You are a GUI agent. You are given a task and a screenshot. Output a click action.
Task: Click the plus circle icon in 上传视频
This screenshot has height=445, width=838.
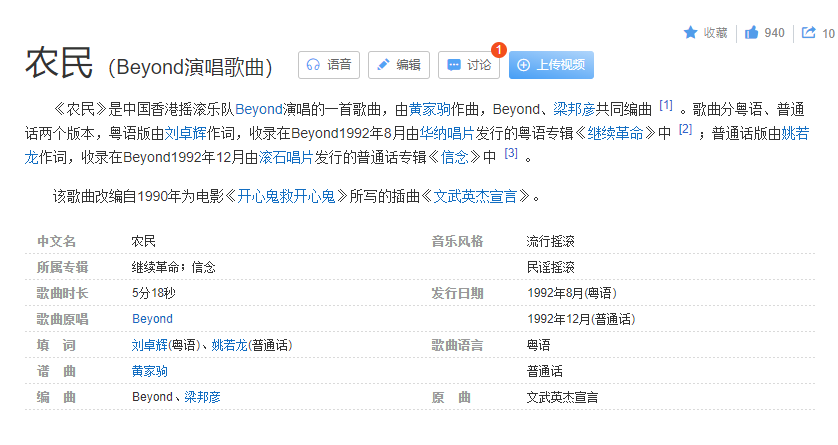click(524, 65)
